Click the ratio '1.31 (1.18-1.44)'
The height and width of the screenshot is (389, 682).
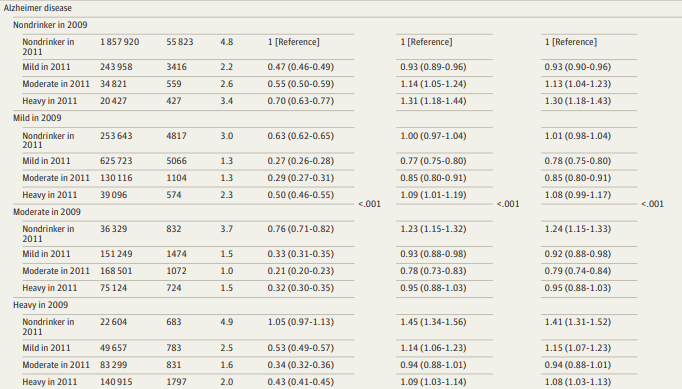[x=433, y=101]
